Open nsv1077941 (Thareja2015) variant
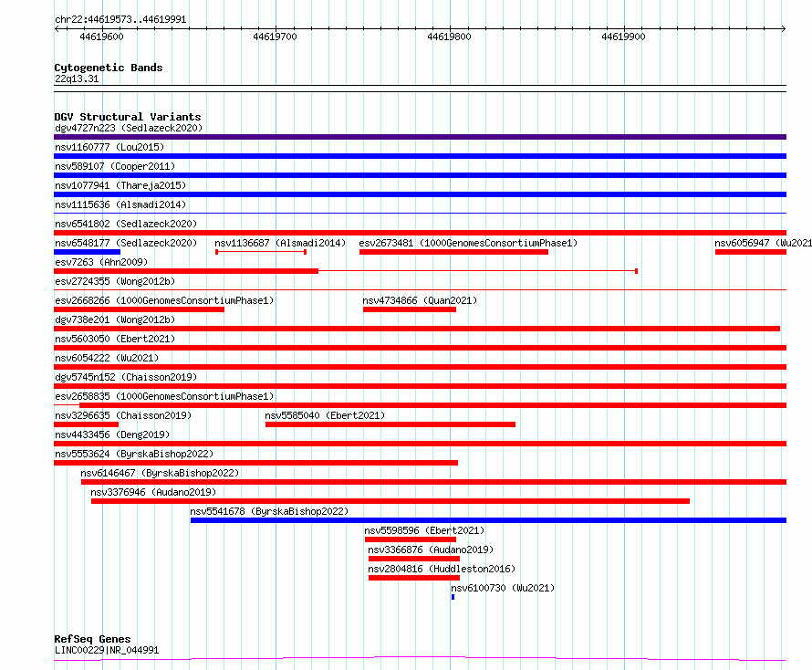The image size is (812, 670). [x=120, y=185]
